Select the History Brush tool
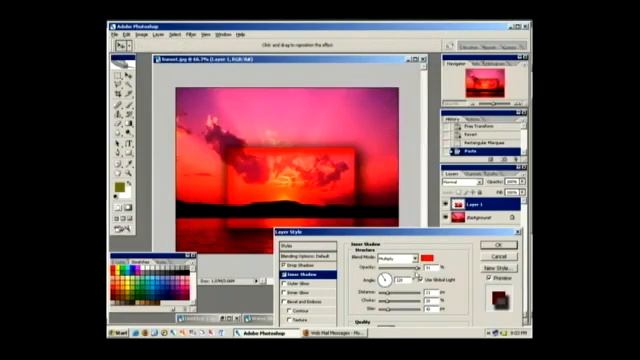 [129, 114]
